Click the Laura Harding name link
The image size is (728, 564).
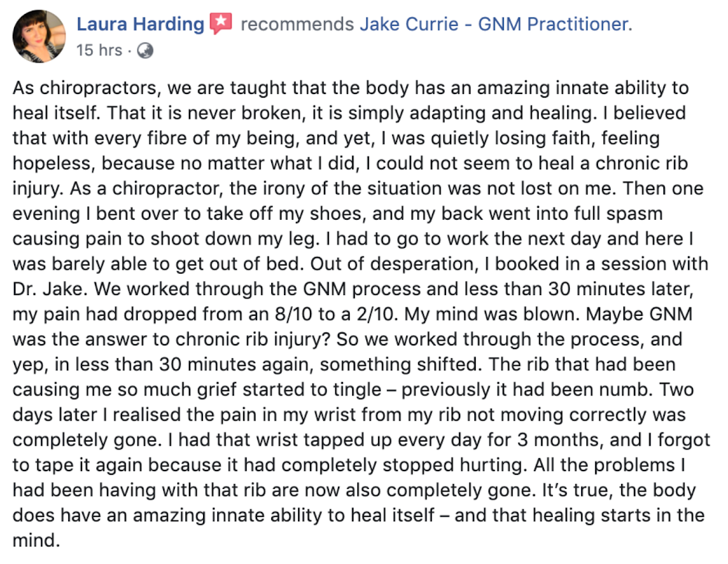(141, 24)
